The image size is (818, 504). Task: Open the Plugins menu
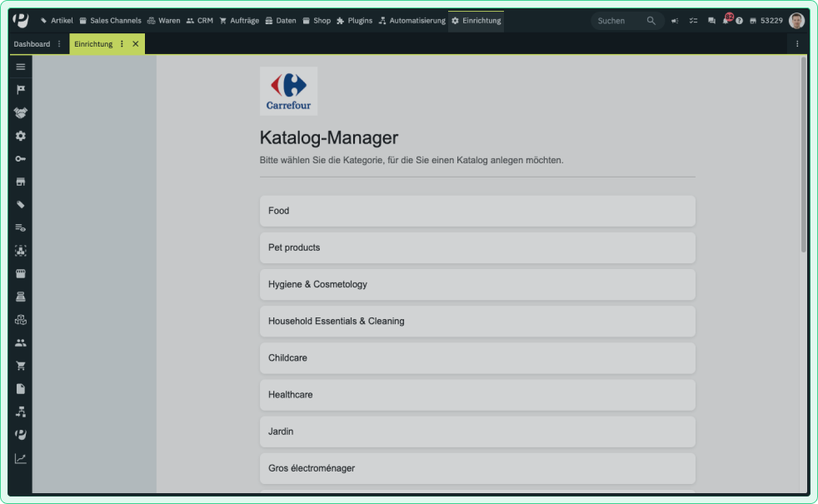click(x=355, y=21)
